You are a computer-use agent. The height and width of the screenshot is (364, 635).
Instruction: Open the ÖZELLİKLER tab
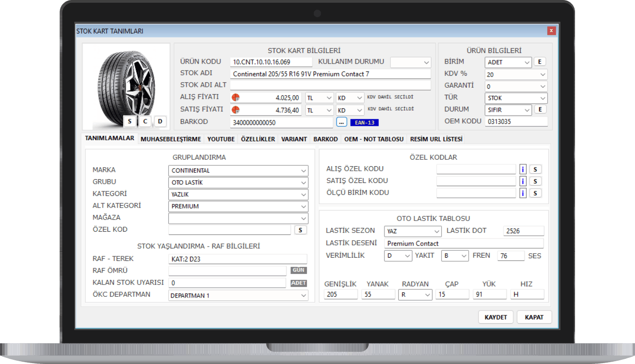point(258,139)
